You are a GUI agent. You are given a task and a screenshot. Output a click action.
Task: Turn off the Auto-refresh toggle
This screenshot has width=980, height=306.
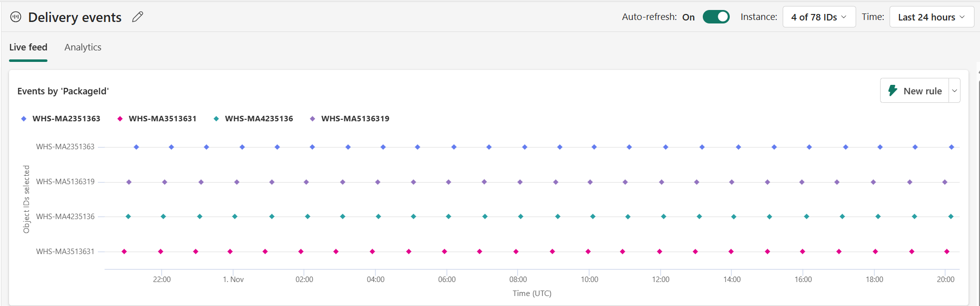pos(716,17)
